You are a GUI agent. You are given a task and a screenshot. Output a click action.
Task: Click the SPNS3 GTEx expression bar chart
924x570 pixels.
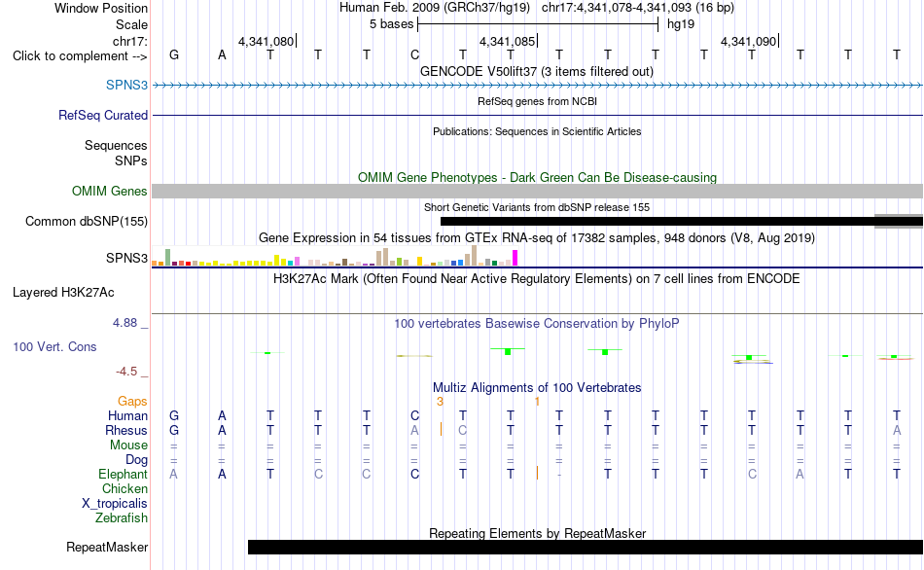coord(335,256)
